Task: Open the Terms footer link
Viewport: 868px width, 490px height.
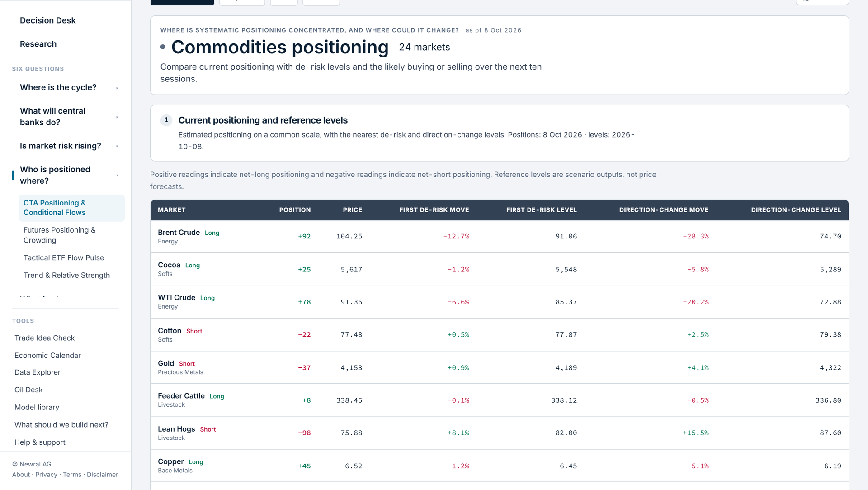Action: click(x=72, y=475)
